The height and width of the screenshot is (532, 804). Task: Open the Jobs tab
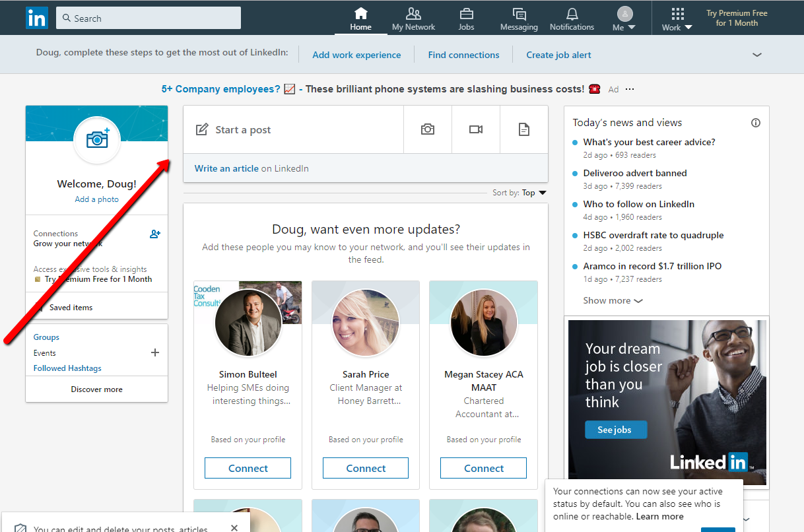tap(466, 19)
